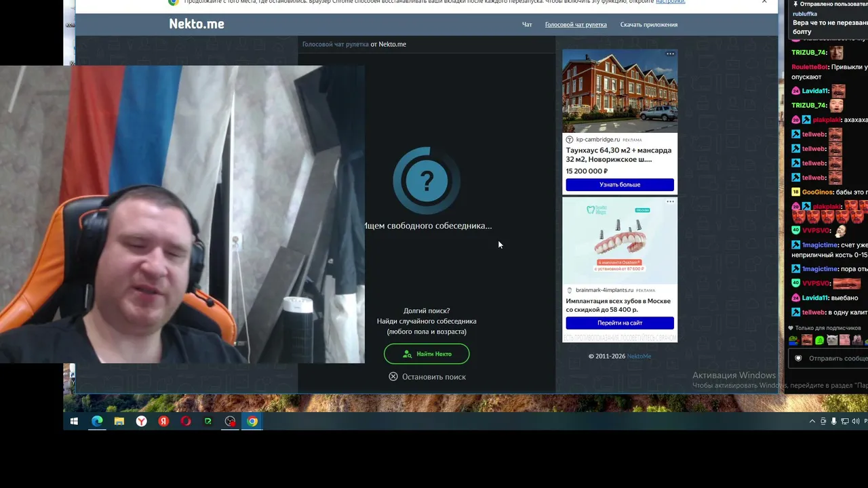Open Opera browser from the taskbar
This screenshot has width=868, height=488.
coord(186,422)
